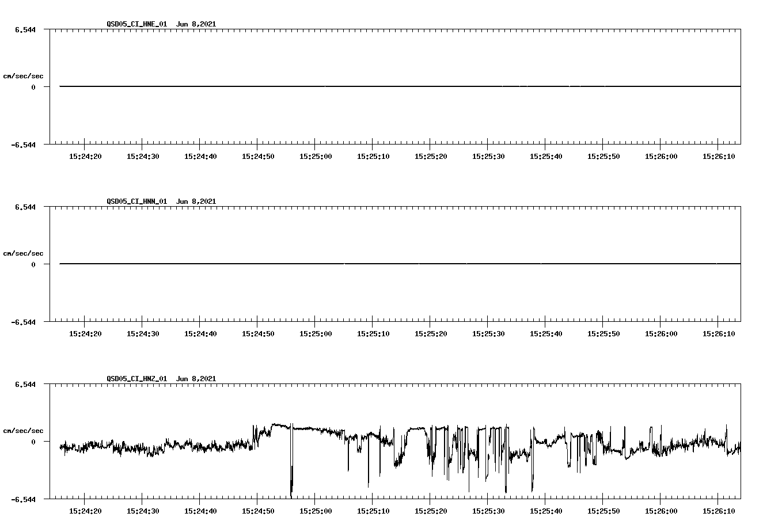Image resolution: width=782 pixels, height=532 pixels.
Task: Click the 0 axis value on HNN plot
Action: (33, 265)
